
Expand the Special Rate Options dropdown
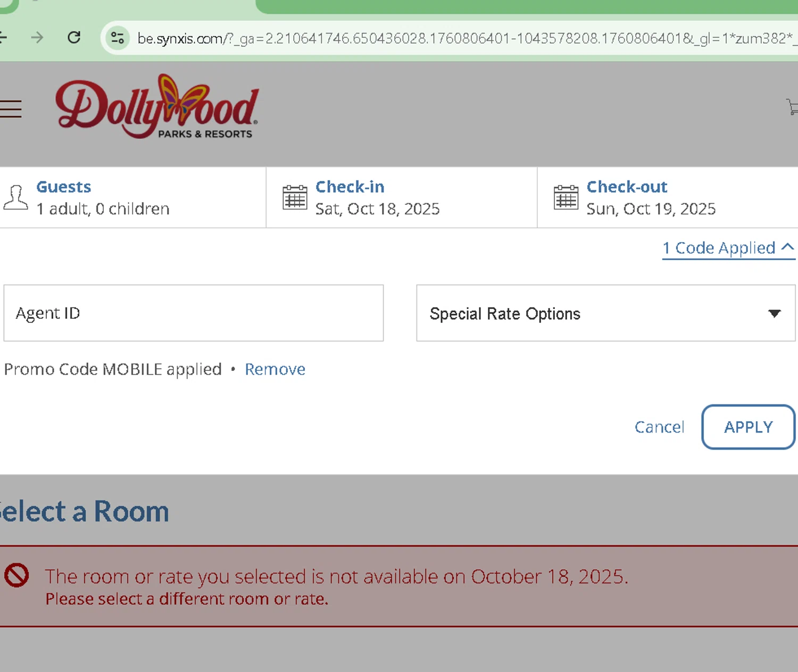tap(606, 313)
